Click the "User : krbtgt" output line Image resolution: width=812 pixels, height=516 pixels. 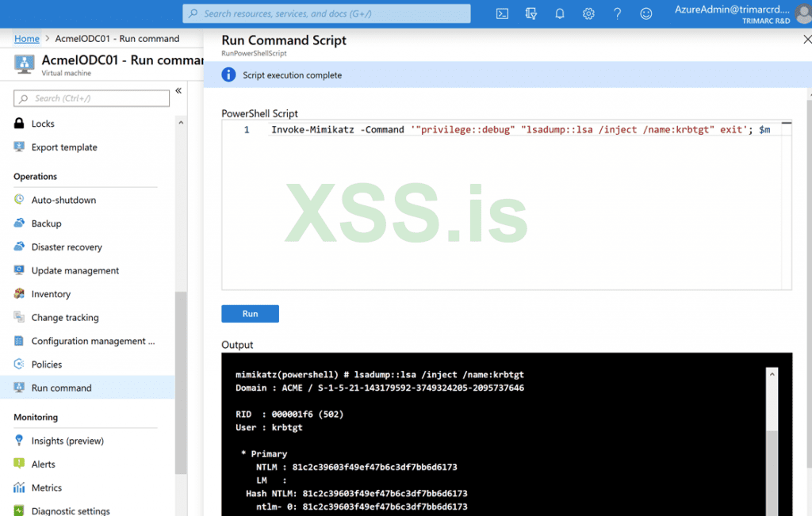click(269, 427)
